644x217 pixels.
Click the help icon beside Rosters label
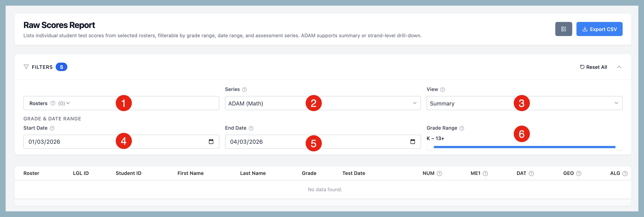tap(53, 103)
